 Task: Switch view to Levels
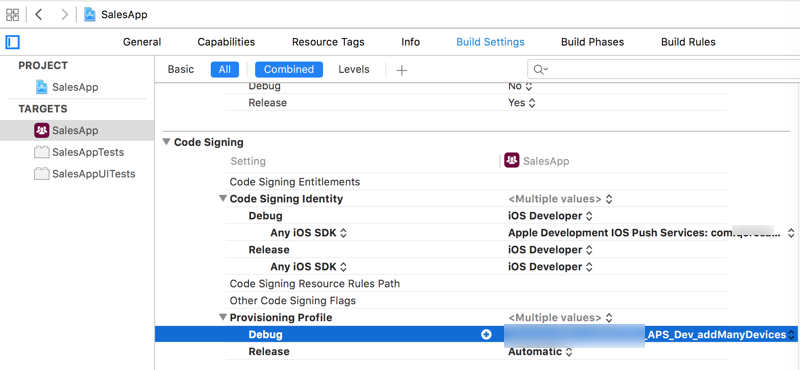(354, 69)
